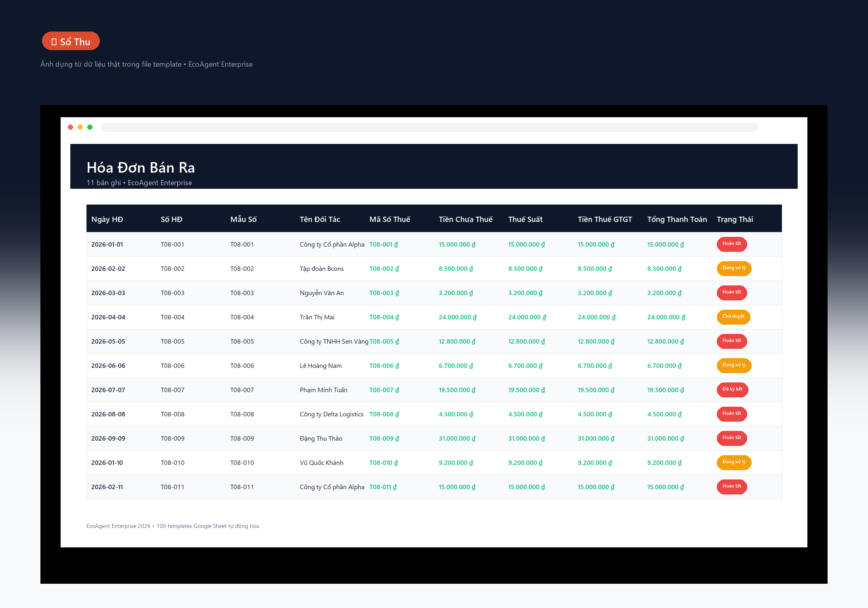Click the Thuế Suất column header

(525, 219)
